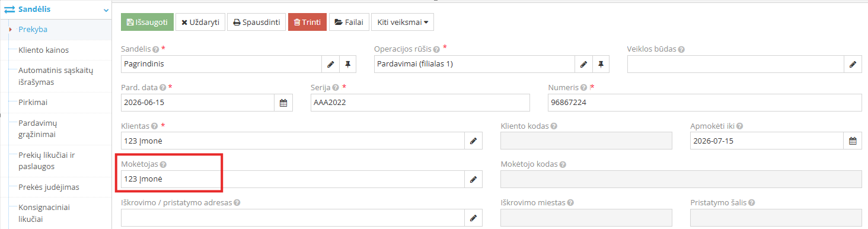Show help for Numeris label
The width and height of the screenshot is (868, 229).
point(584,88)
